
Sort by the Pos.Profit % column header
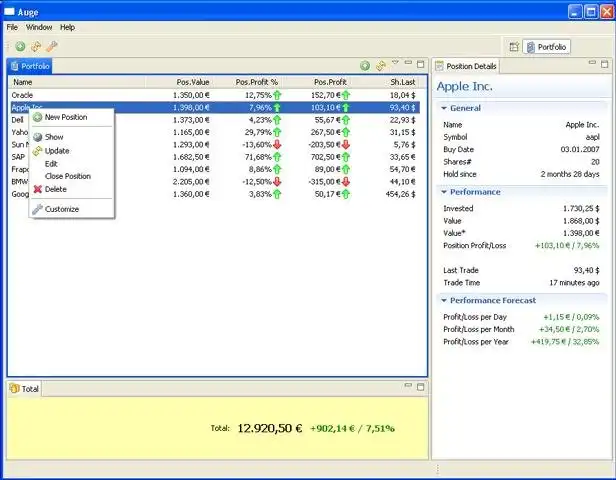[x=247, y=82]
